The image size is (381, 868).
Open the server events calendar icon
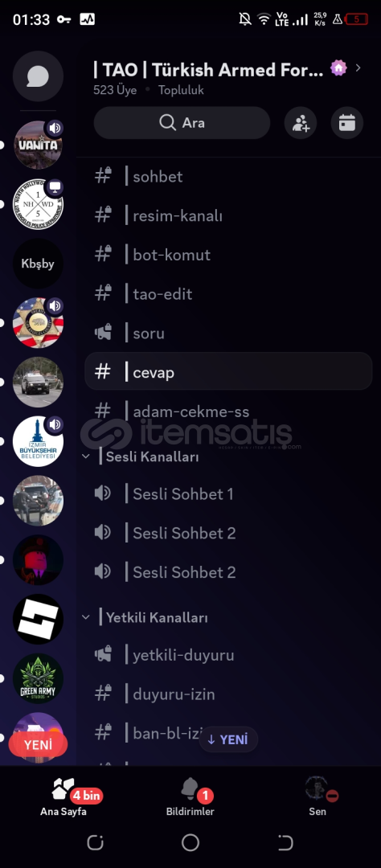[347, 123]
